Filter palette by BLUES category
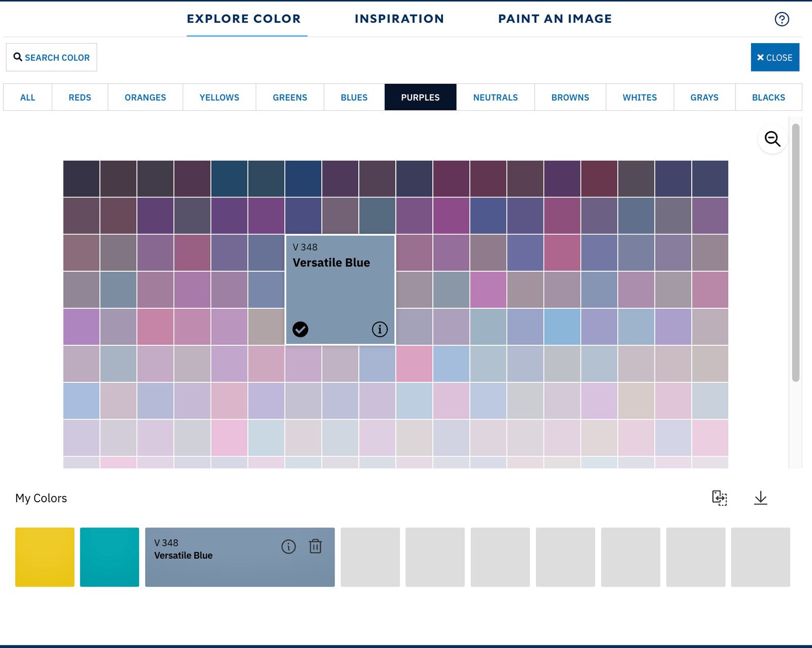 point(354,97)
